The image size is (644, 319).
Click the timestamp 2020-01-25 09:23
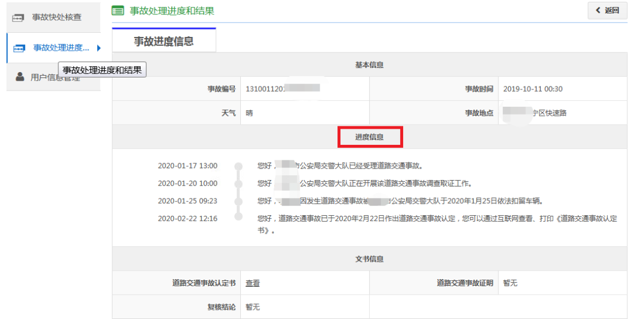pyautogui.click(x=188, y=201)
